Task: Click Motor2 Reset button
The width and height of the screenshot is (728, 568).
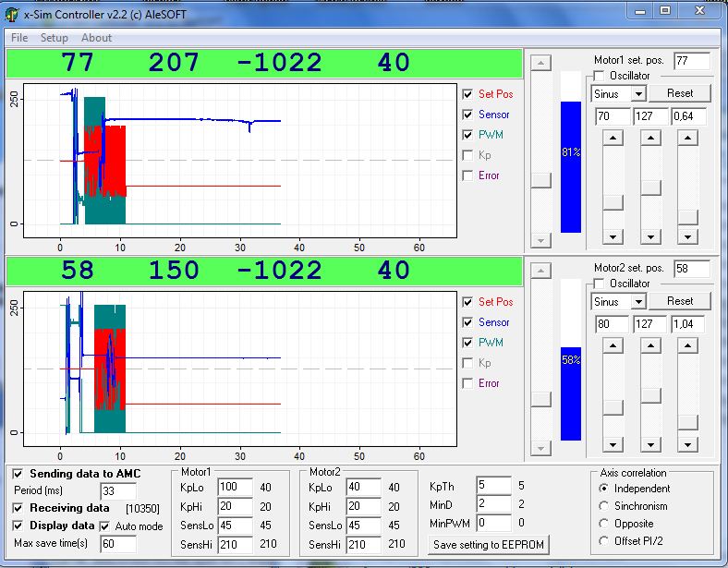Action: pos(680,301)
